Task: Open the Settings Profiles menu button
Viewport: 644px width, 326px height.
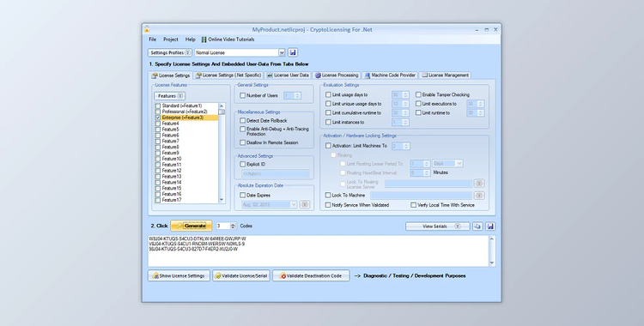Action: pyautogui.click(x=170, y=52)
